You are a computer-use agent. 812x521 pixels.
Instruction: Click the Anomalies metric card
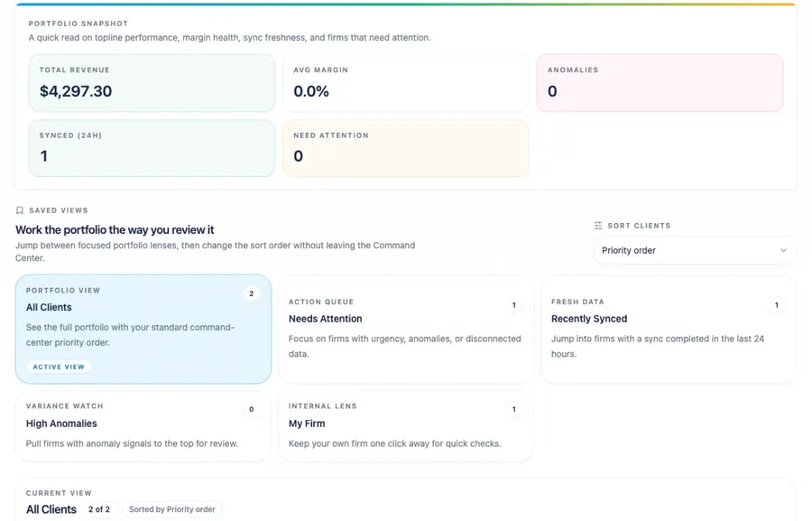pos(660,83)
